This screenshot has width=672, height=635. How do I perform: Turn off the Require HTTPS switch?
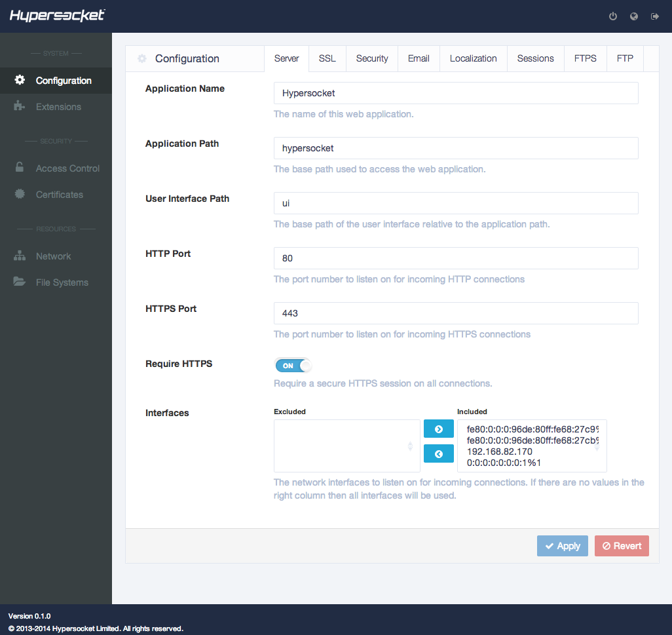point(293,365)
